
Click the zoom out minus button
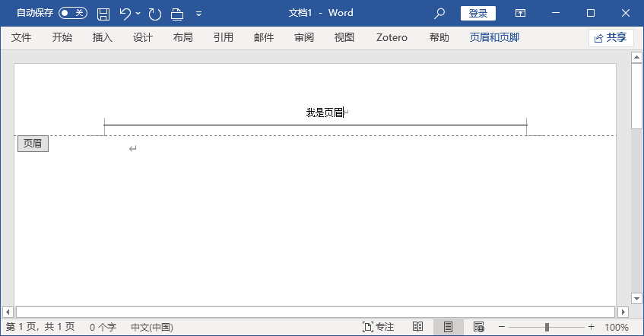502,327
